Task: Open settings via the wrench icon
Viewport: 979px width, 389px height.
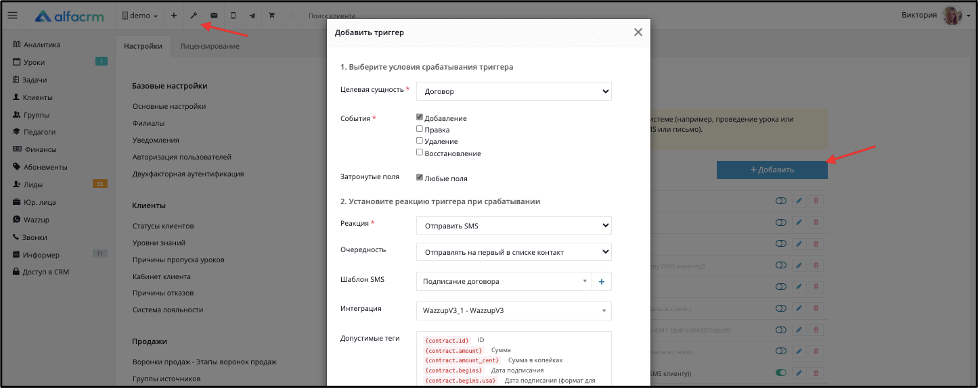Action: click(x=193, y=16)
